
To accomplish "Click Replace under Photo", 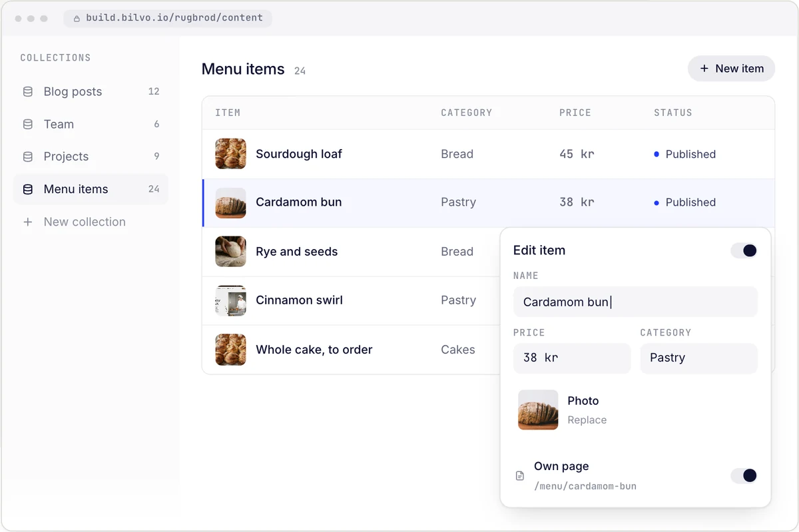I will point(587,420).
